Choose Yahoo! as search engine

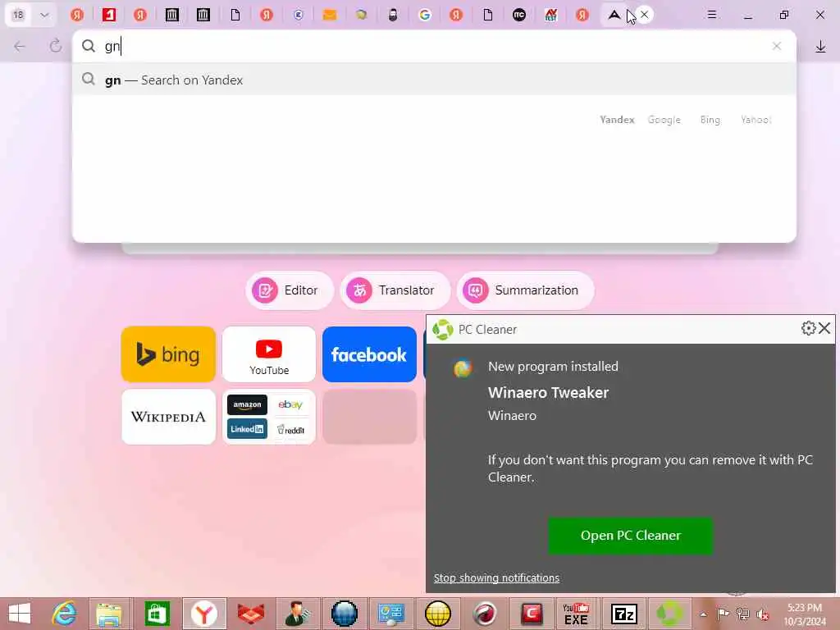[756, 120]
